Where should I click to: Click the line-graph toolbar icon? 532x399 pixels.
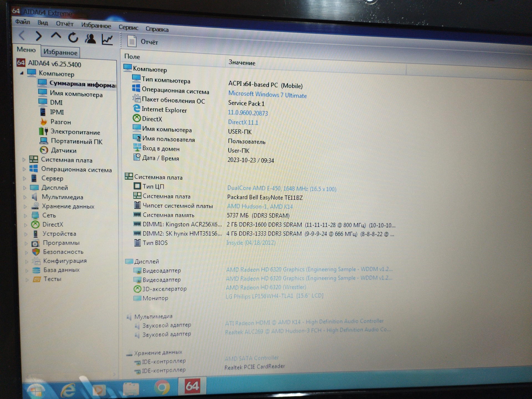(x=107, y=40)
